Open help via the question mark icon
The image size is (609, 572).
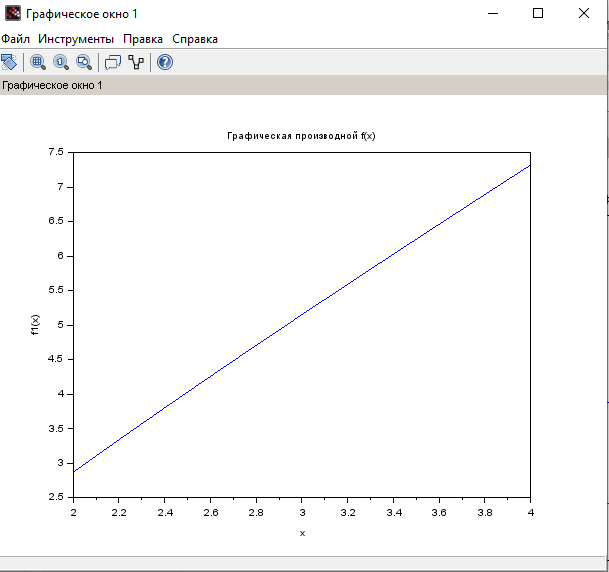pos(165,62)
